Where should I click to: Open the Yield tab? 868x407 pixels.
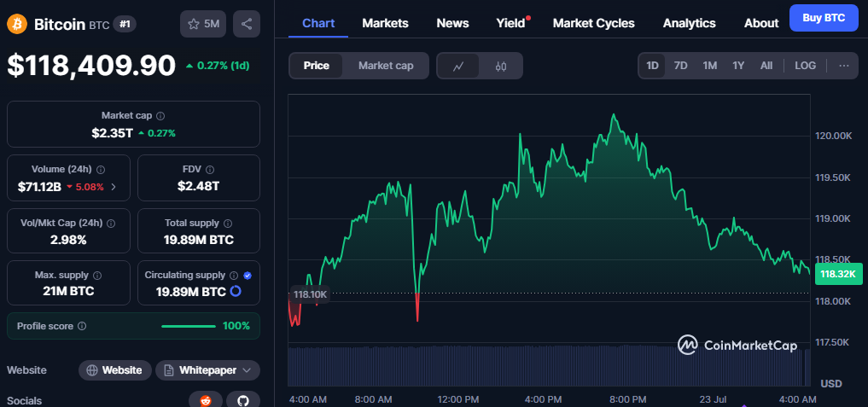(x=511, y=23)
